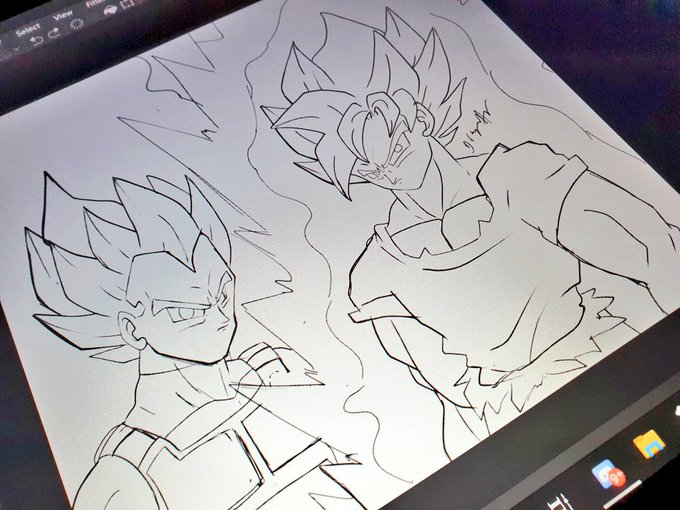The image size is (680, 510).
Task: Open File Explorer from the taskbar
Action: [649, 444]
